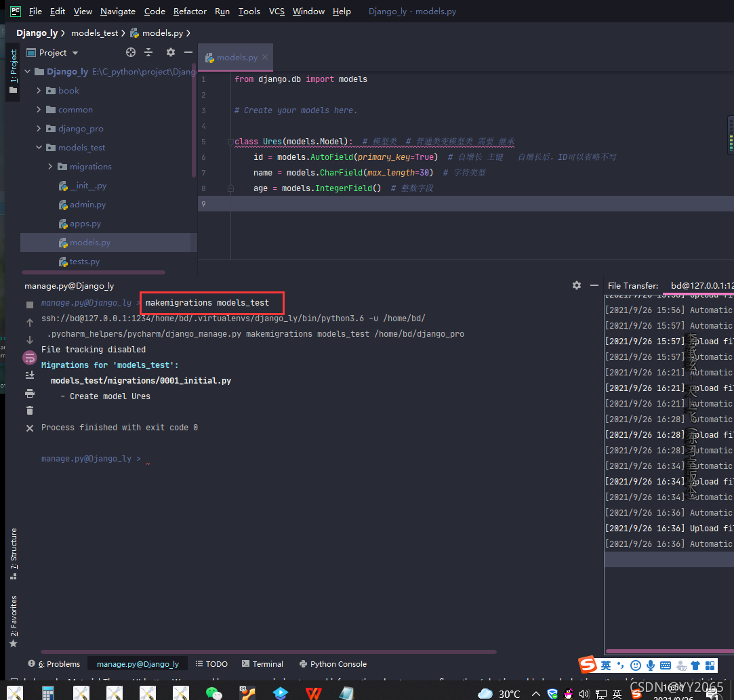The height and width of the screenshot is (700, 734).
Task: Click the volume speaker tray icon
Action: click(584, 694)
